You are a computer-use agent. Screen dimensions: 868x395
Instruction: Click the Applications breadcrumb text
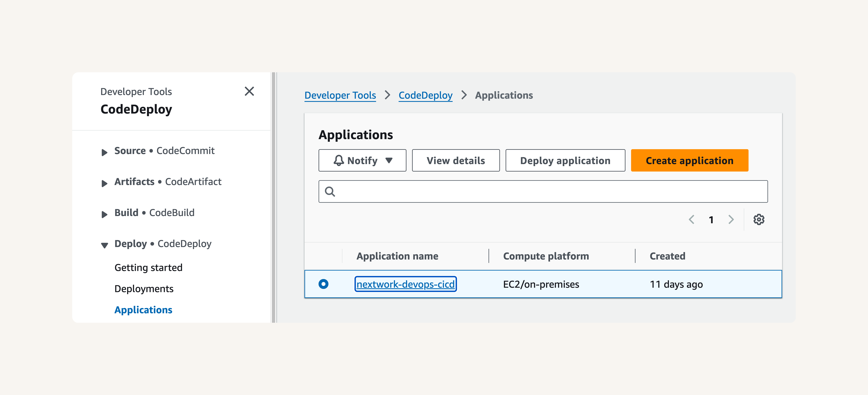tap(504, 95)
